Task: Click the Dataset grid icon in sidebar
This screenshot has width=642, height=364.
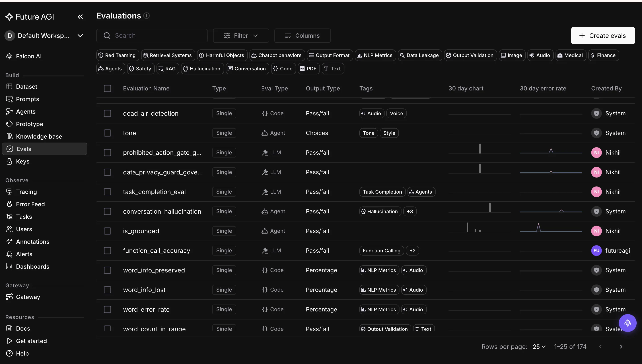Action: click(x=9, y=86)
